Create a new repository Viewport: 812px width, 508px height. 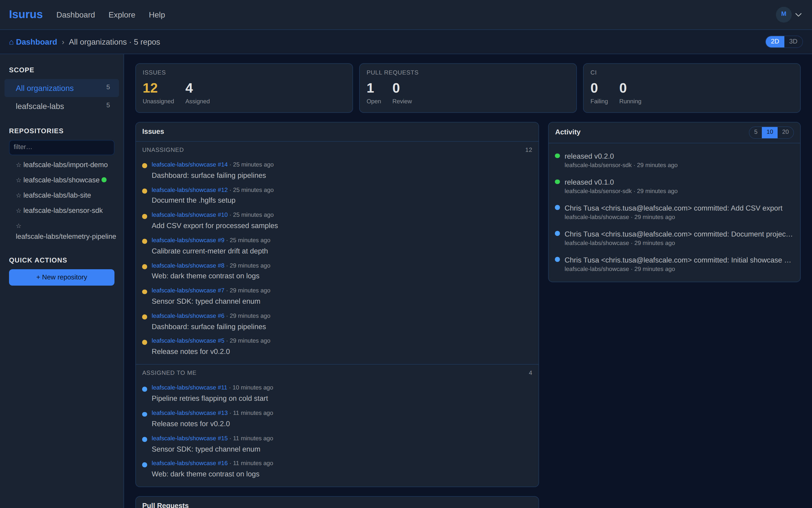62,277
